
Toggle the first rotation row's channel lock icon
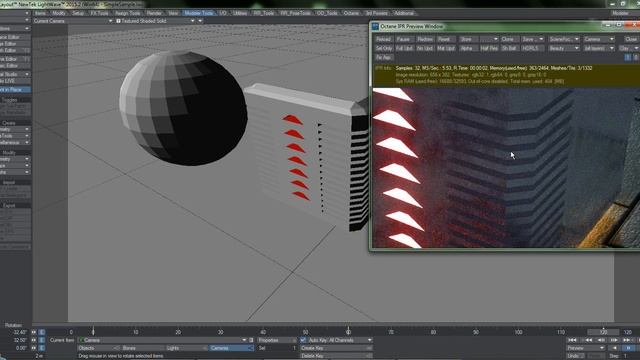pos(42,332)
